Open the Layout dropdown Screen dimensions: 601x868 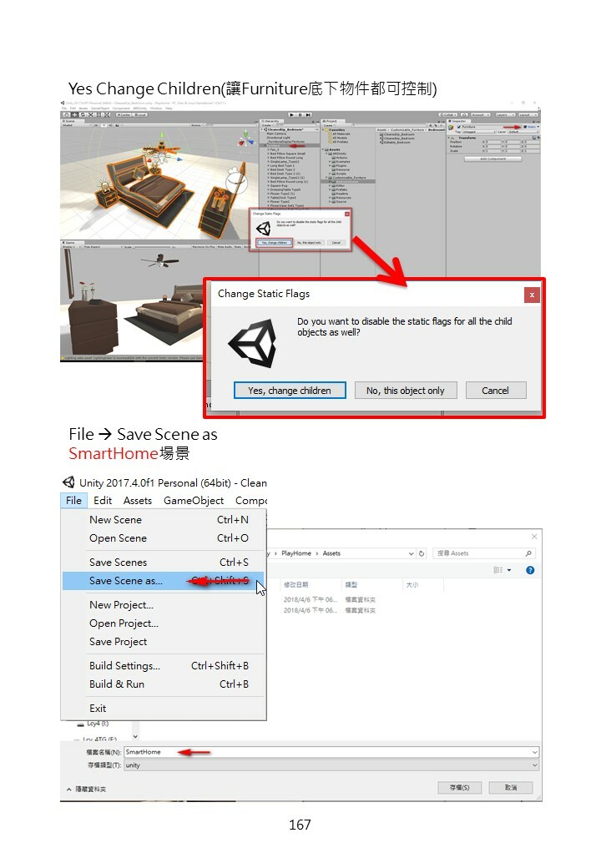528,114
